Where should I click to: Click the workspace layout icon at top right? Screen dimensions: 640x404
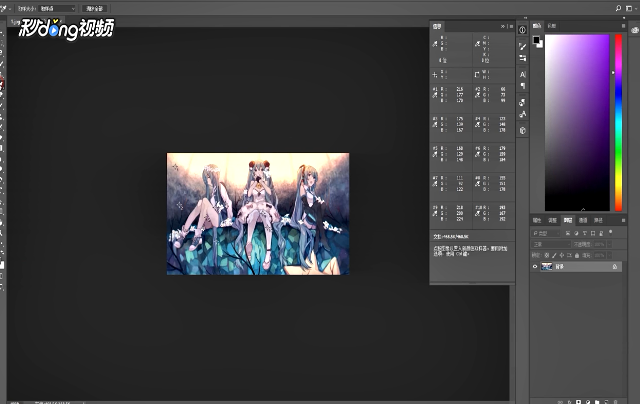click(629, 8)
